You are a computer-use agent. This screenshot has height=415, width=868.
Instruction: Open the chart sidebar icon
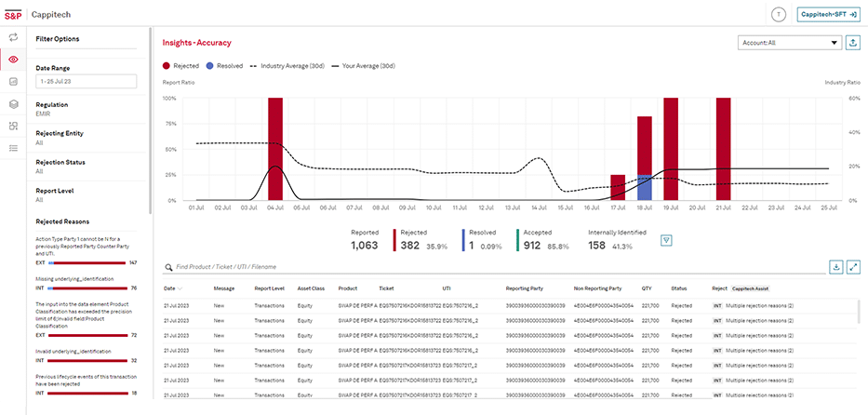[13, 82]
